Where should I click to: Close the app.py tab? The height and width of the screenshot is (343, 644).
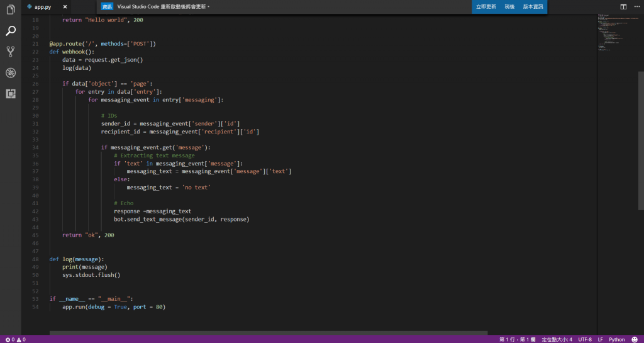click(65, 7)
